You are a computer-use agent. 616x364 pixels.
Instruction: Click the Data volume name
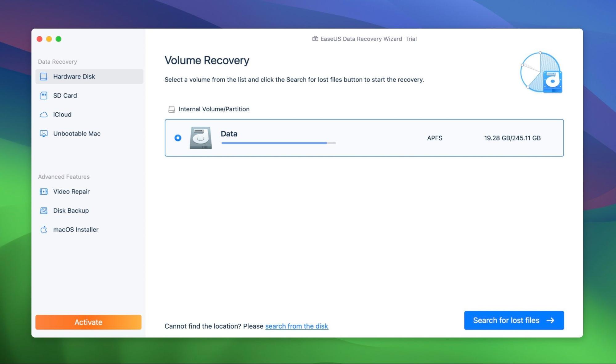[229, 134]
